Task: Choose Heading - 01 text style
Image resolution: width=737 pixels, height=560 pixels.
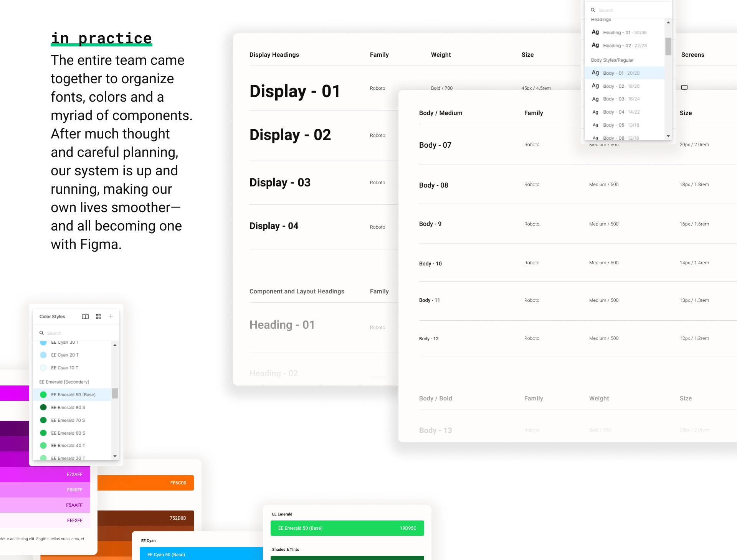Action: (624, 32)
